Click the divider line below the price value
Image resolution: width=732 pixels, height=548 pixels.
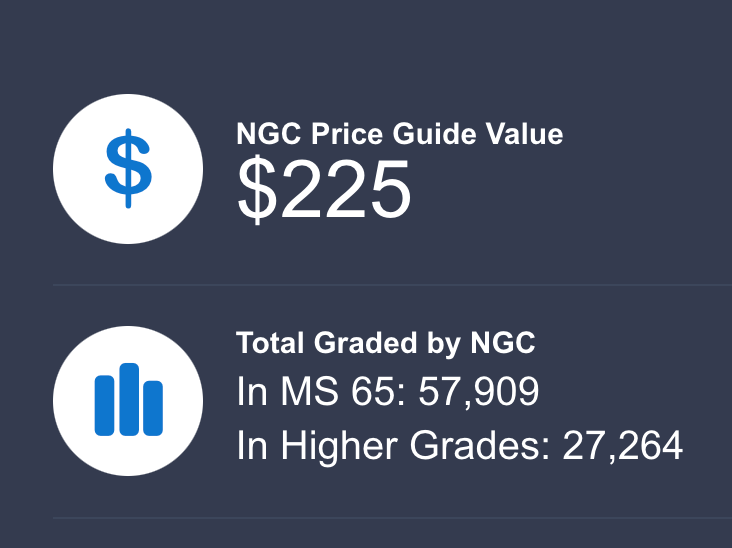[x=392, y=285]
